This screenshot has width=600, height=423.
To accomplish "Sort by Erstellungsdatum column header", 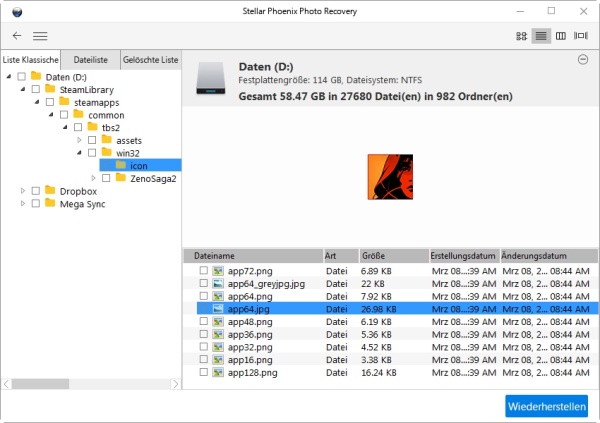I will (x=465, y=256).
